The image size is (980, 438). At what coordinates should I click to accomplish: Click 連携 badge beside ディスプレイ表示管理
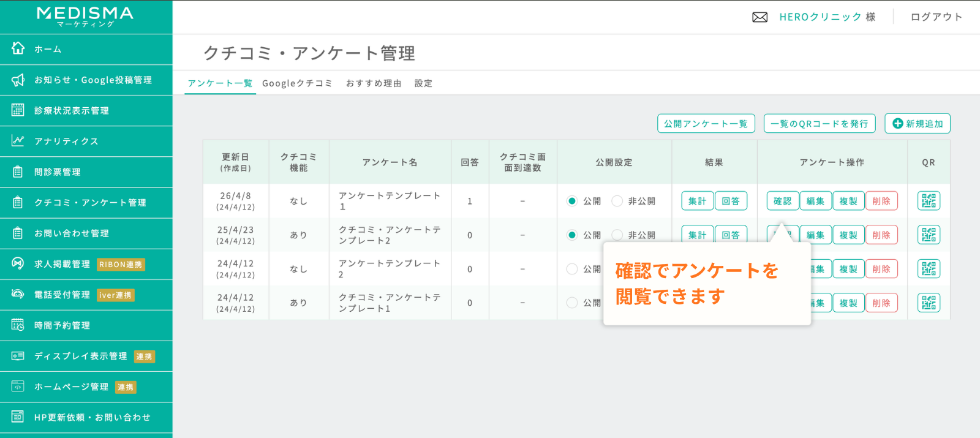tap(145, 357)
